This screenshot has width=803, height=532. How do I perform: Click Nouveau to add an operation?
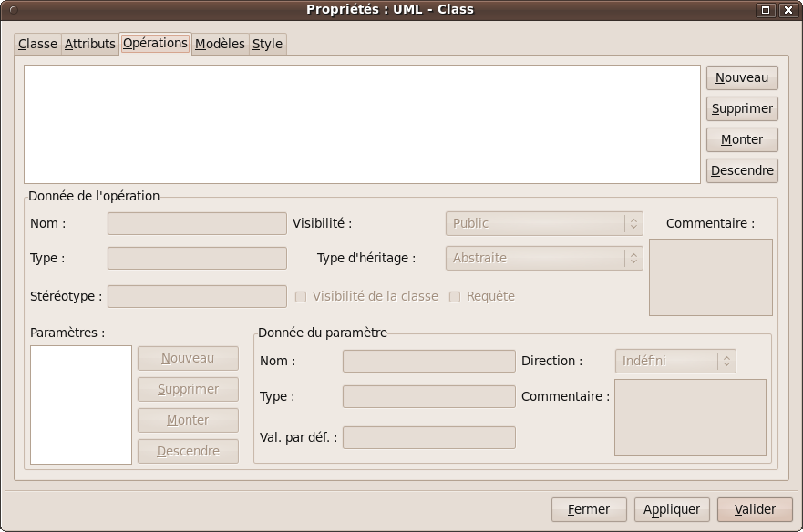click(742, 77)
